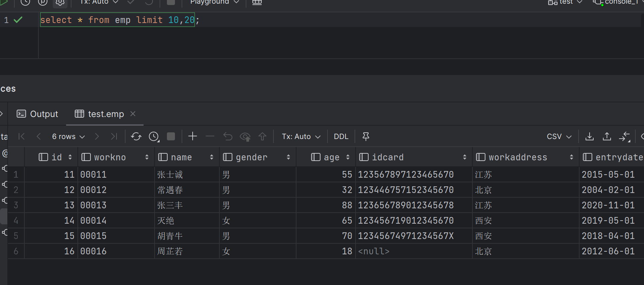The height and width of the screenshot is (285, 644).
Task: Switch to the Output tab
Action: tap(37, 114)
